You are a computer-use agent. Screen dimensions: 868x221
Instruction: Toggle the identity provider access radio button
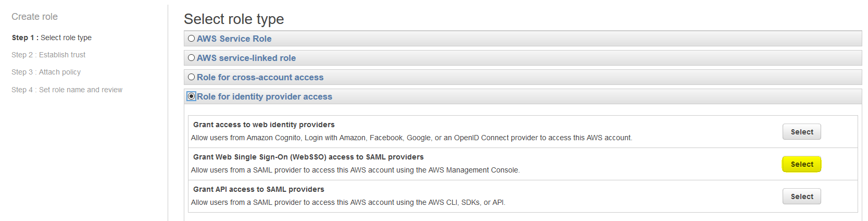pyautogui.click(x=192, y=96)
